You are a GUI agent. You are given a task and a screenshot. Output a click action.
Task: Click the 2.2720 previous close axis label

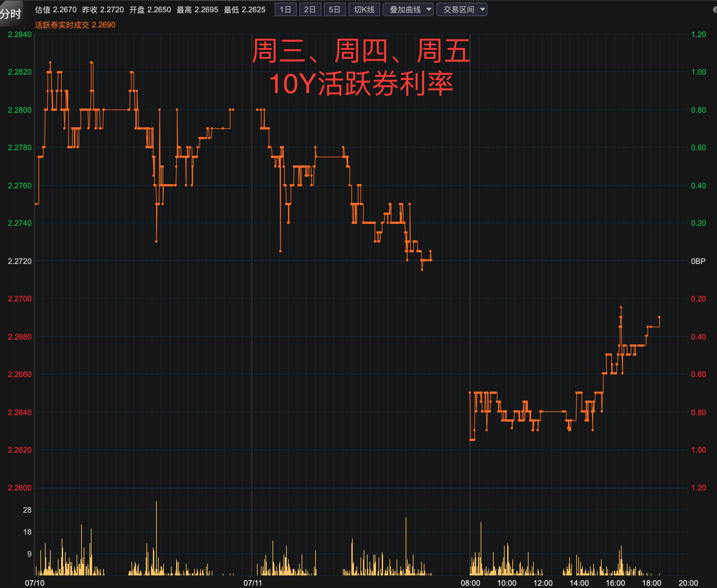point(20,261)
